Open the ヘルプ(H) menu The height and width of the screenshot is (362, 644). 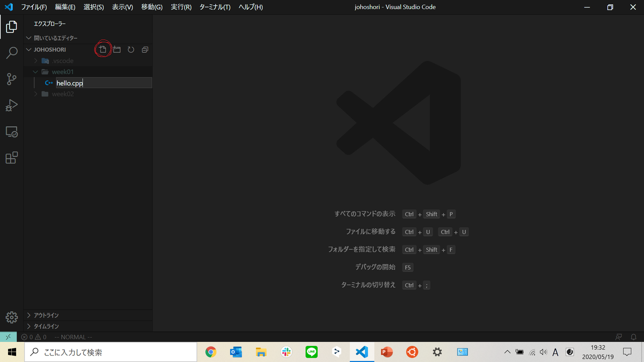pyautogui.click(x=251, y=7)
